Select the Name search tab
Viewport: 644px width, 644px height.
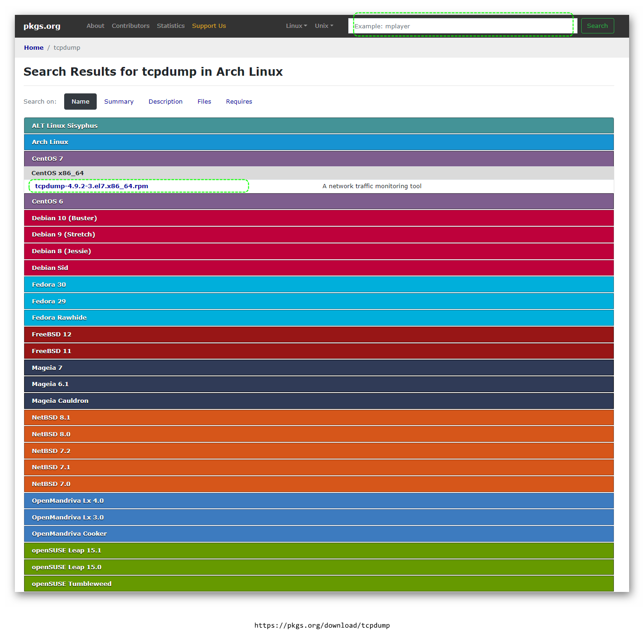pyautogui.click(x=80, y=102)
